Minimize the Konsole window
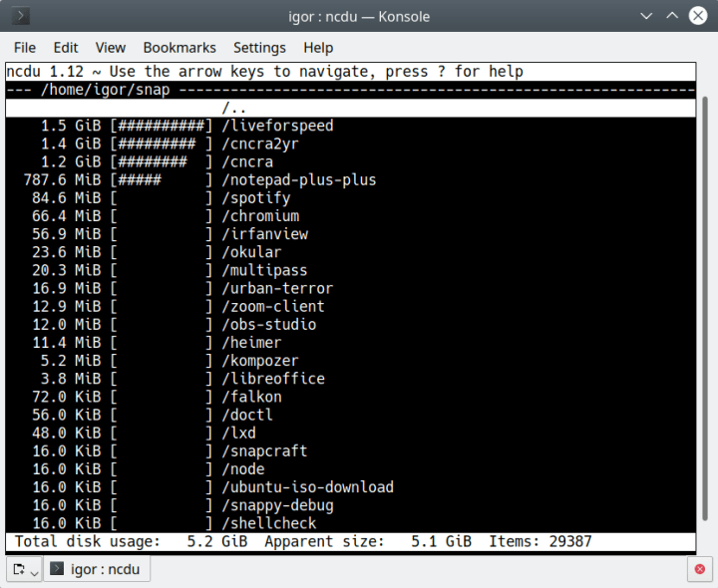 [646, 16]
